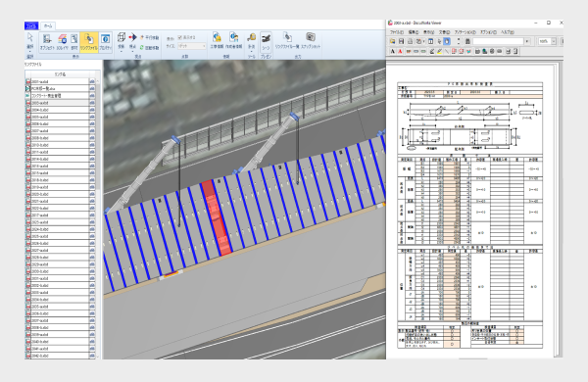This screenshot has height=382, width=588.
Task: Open オプション menu in DocuWorks Viewer
Action: [x=488, y=32]
